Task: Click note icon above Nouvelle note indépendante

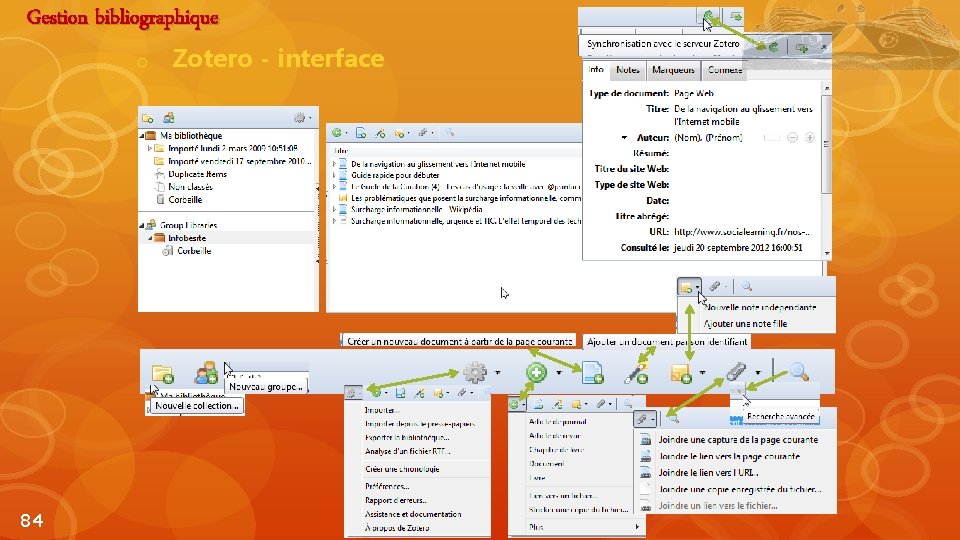Action: [x=686, y=287]
